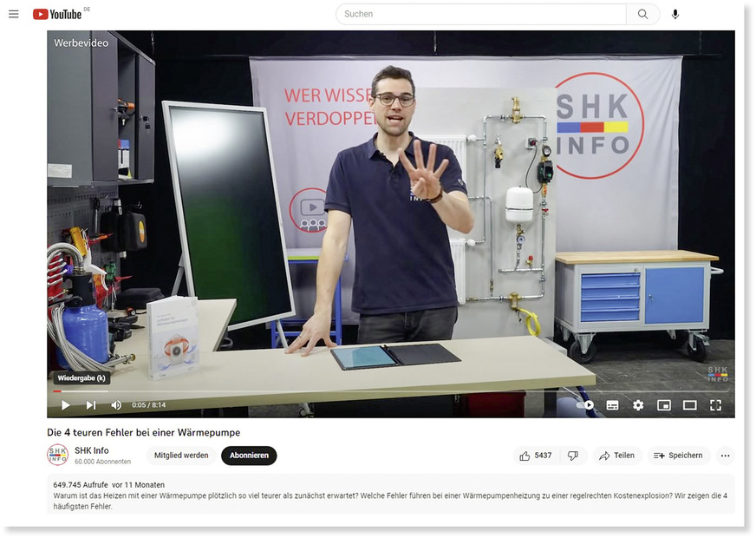756x538 pixels.
Task: Open the YouTube player settings gear
Action: click(637, 404)
